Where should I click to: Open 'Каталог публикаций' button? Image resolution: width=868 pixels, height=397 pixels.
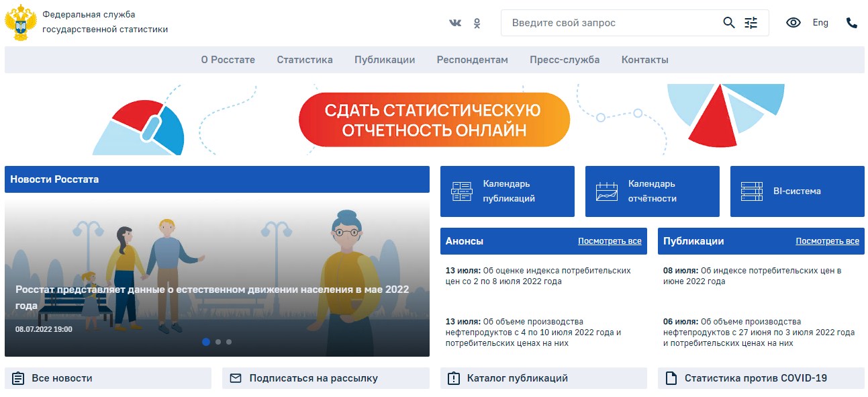pos(544,378)
